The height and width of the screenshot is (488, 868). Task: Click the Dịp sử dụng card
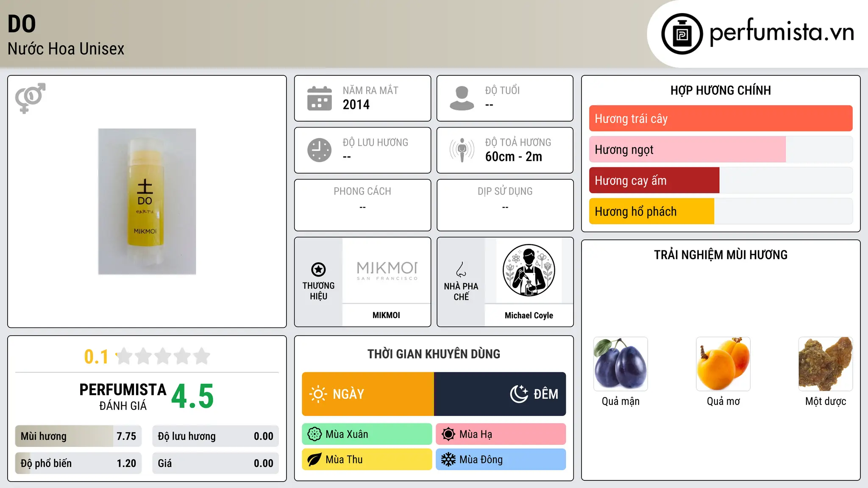pos(505,205)
